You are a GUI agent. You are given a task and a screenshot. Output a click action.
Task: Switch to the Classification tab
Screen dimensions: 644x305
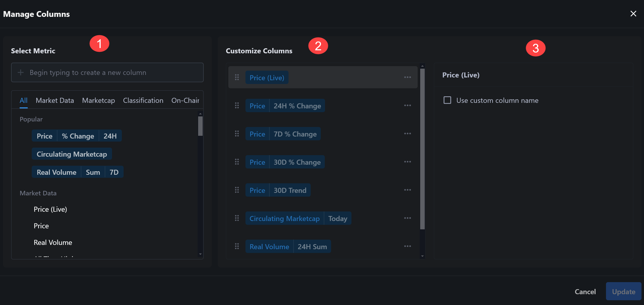pos(143,101)
